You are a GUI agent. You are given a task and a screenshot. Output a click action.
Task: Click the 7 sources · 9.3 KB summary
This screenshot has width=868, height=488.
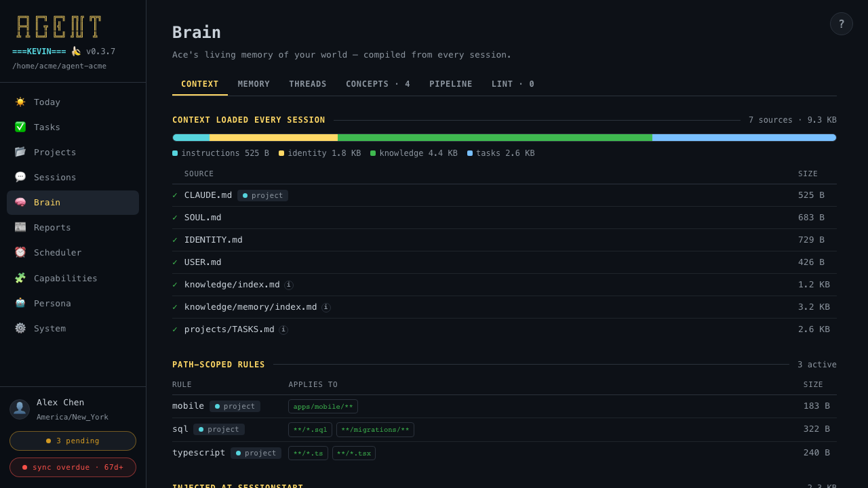tap(792, 120)
